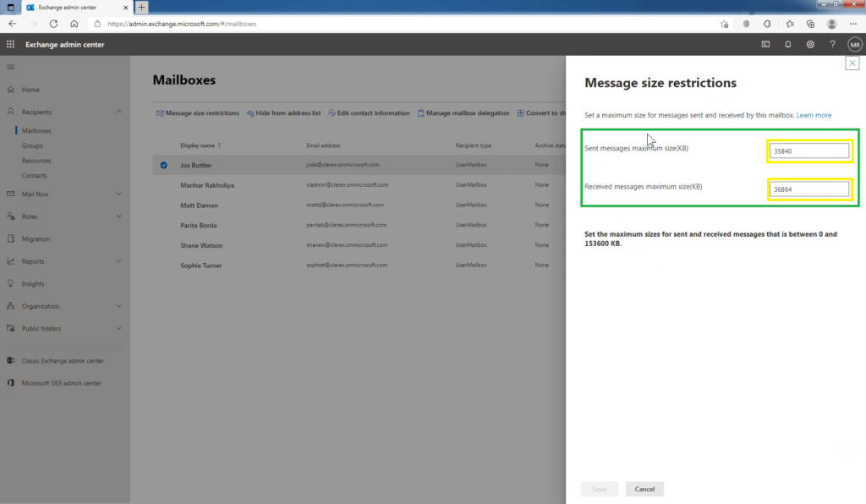Uncheck the Jos Buttler row checkbox
Image resolution: width=866 pixels, height=504 pixels.
click(163, 165)
